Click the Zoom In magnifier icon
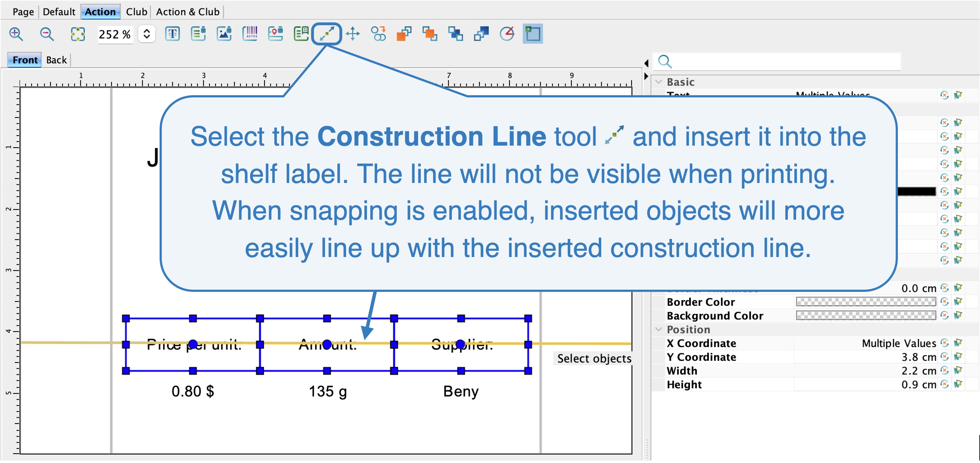The width and height of the screenshot is (980, 463). point(16,34)
